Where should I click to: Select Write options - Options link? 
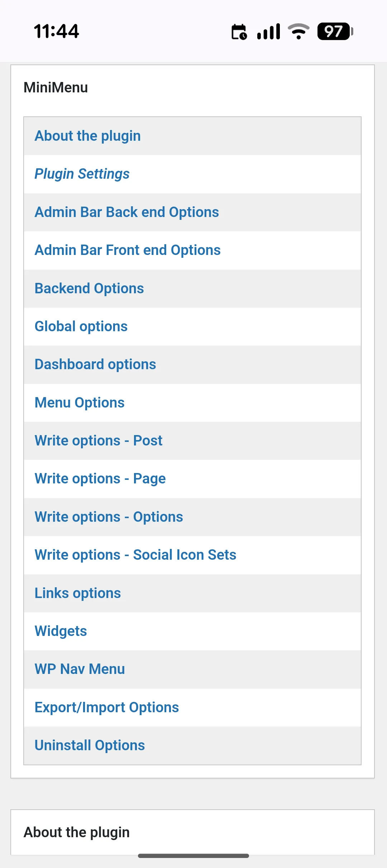coord(109,517)
